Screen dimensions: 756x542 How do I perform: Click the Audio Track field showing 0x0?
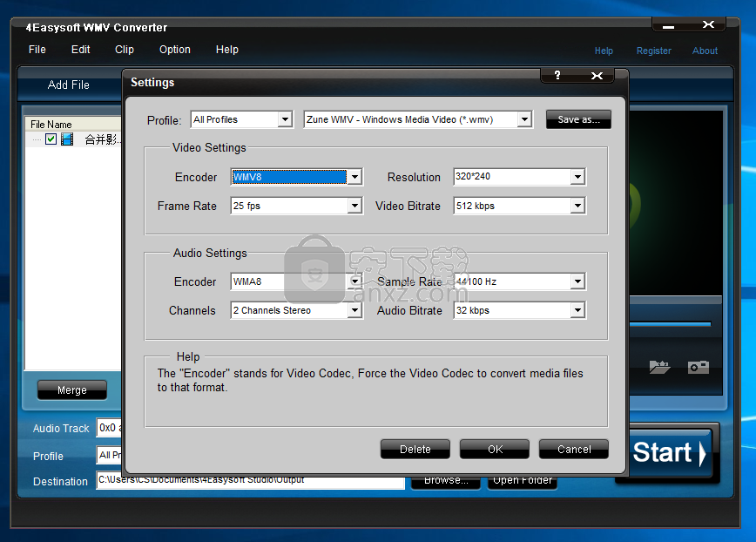pyautogui.click(x=110, y=428)
